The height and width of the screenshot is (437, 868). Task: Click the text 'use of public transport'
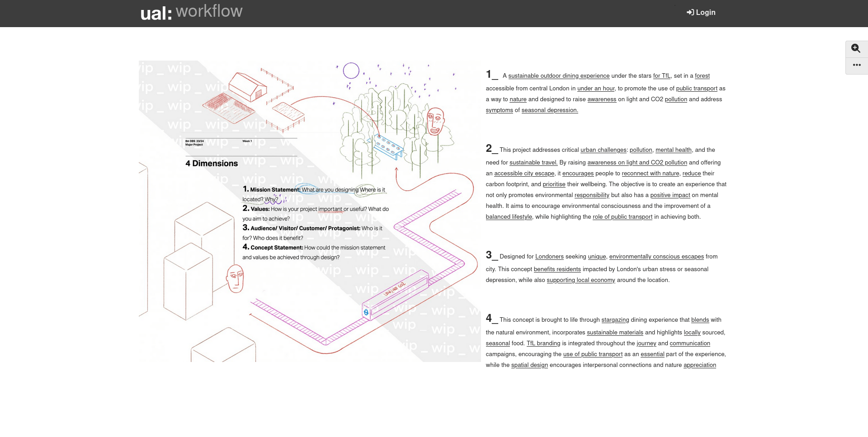click(593, 354)
